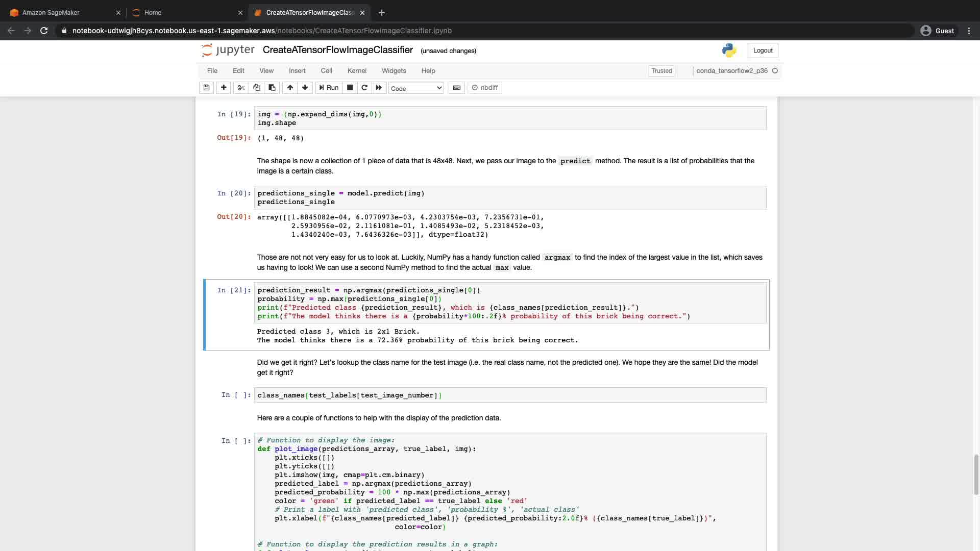
Task: Click the Logout button
Action: pyautogui.click(x=763, y=51)
